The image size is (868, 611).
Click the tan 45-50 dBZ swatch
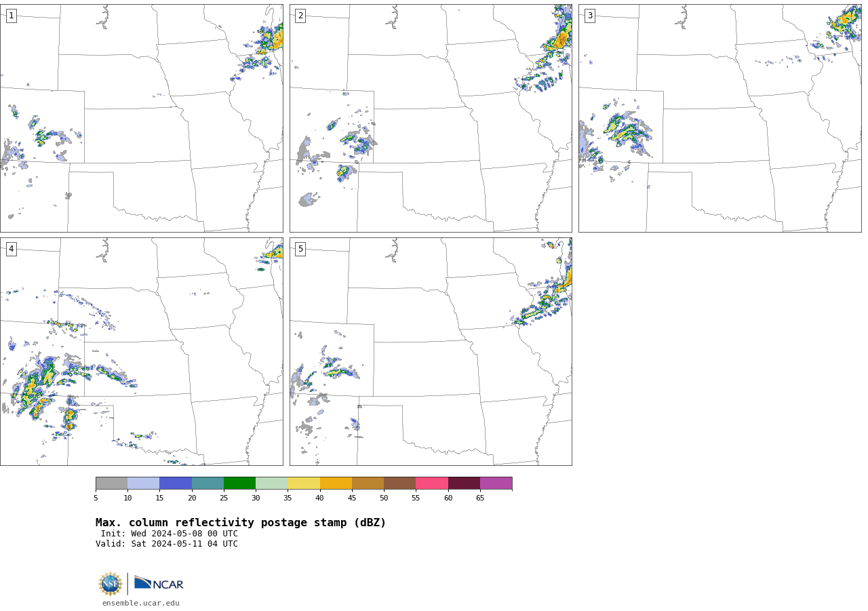coord(368,484)
